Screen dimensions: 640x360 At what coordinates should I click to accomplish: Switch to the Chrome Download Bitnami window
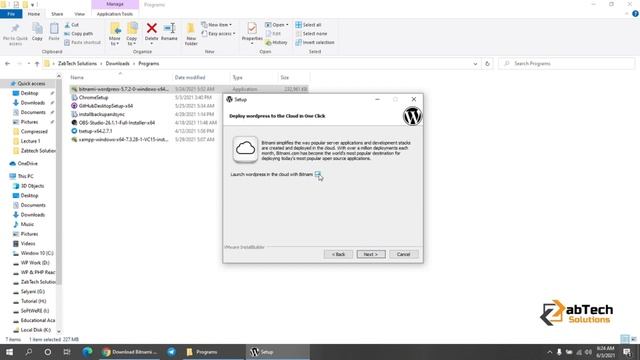coord(130,352)
